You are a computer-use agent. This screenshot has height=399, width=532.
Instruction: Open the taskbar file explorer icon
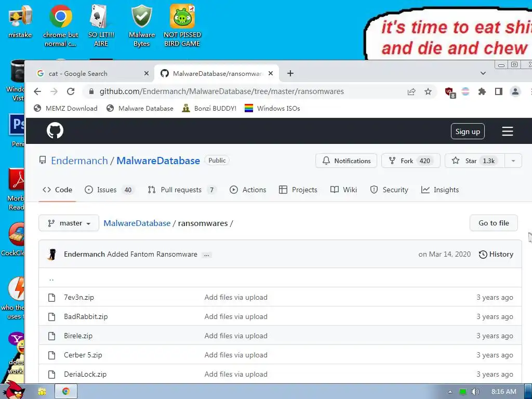(42, 392)
